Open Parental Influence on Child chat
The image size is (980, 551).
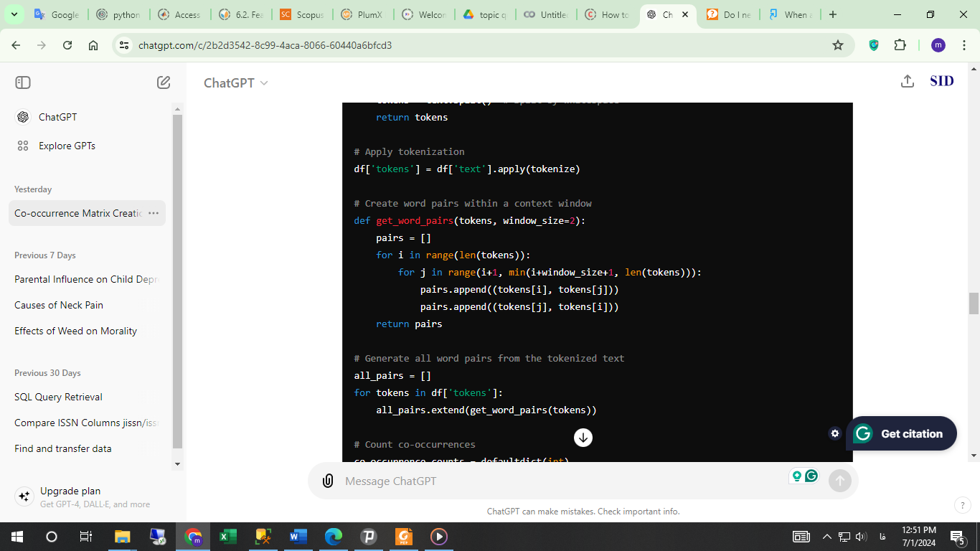pos(86,279)
